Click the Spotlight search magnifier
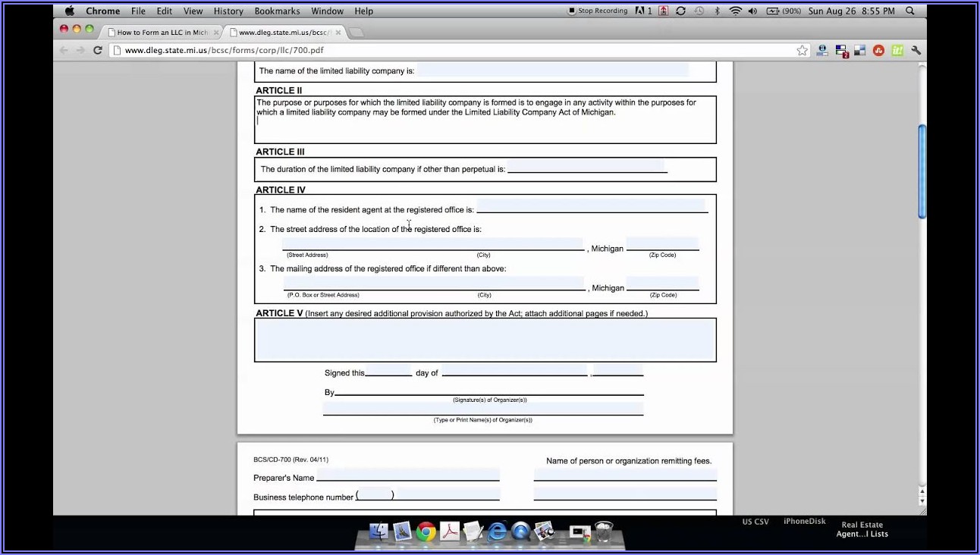980x555 pixels. (910, 11)
